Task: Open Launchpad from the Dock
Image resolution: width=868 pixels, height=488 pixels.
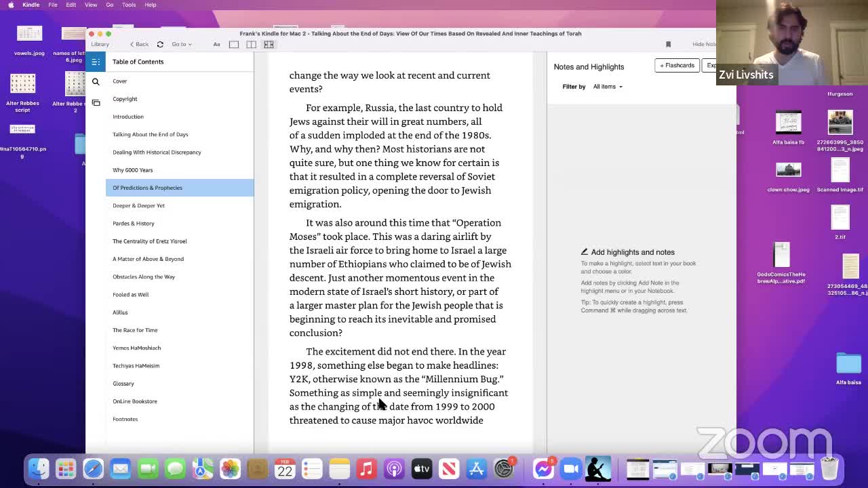Action: click(x=66, y=468)
